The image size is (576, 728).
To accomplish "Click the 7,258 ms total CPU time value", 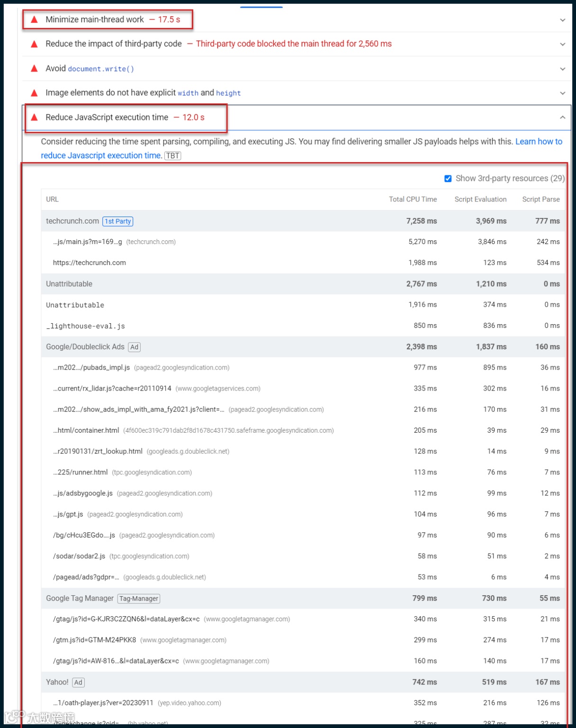I will [422, 221].
